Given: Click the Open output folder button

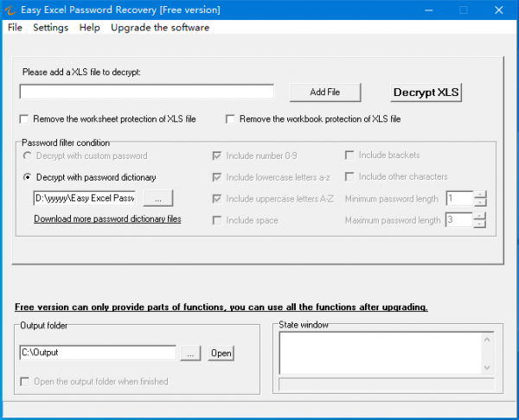Looking at the screenshot, I should pos(221,353).
